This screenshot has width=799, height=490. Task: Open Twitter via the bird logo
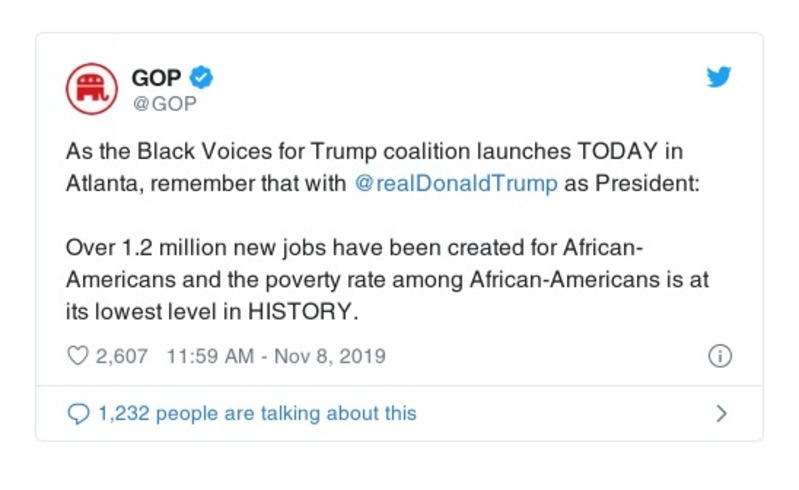coord(719,78)
